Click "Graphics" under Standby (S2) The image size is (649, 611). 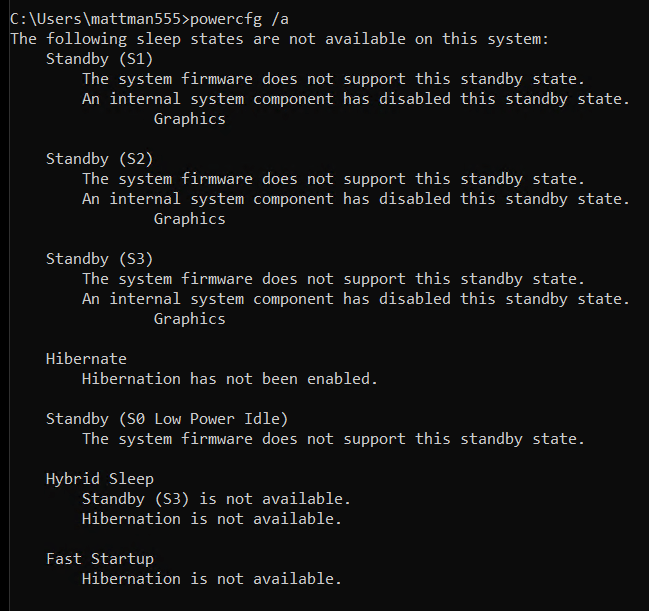pyautogui.click(x=189, y=219)
